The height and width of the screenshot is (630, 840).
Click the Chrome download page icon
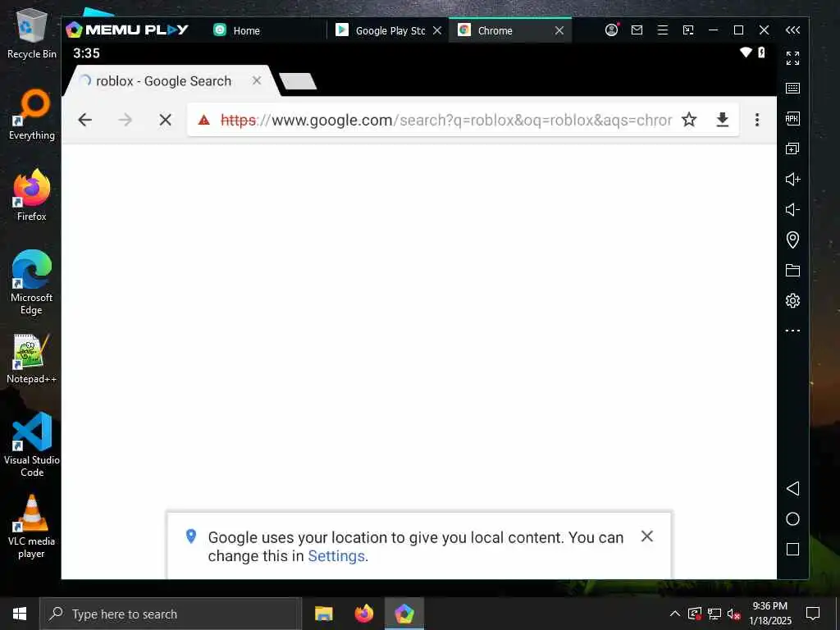coord(722,120)
